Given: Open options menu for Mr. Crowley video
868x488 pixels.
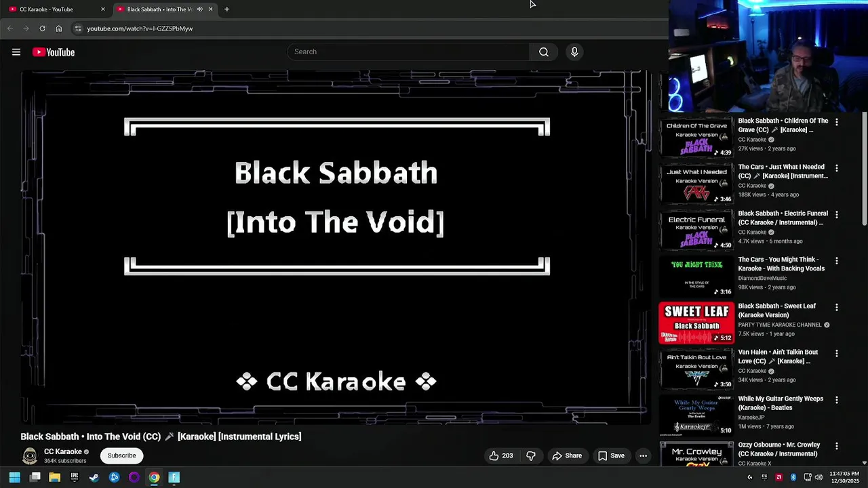Looking at the screenshot, I should (837, 446).
